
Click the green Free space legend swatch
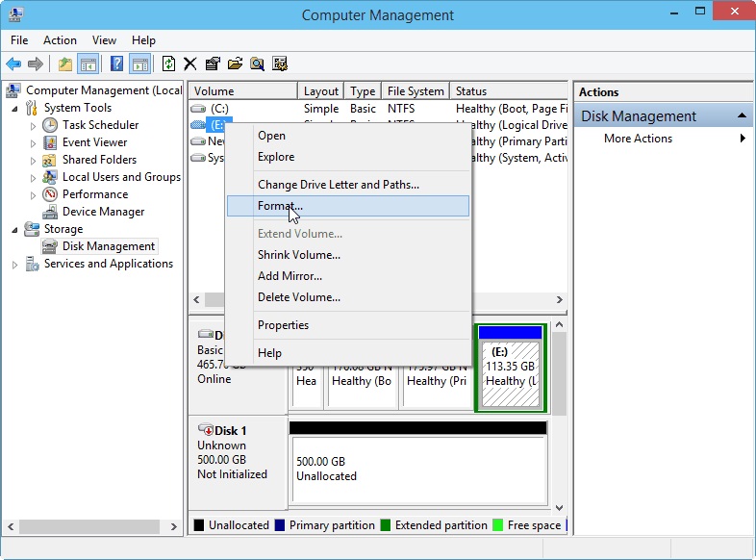tap(498, 525)
